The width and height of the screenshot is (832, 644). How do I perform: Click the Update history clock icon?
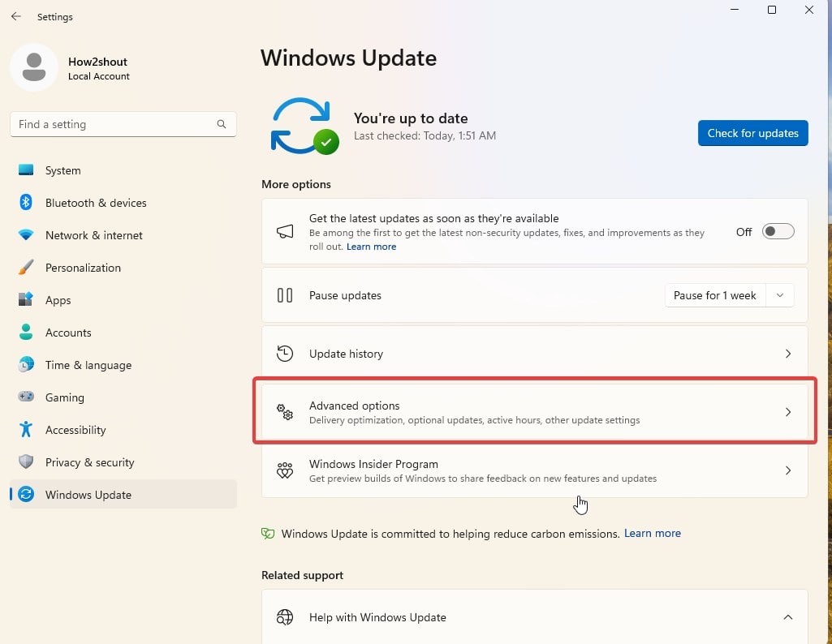[x=285, y=354]
